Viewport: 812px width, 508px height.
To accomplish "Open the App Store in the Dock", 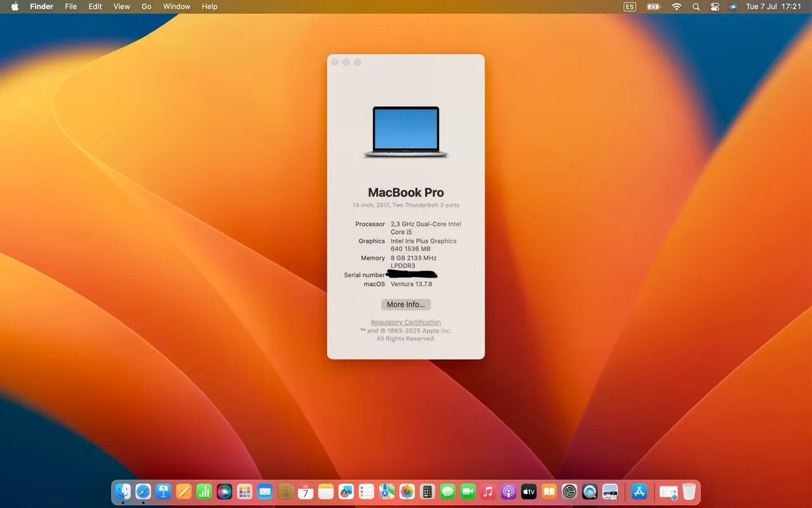I will click(x=639, y=491).
